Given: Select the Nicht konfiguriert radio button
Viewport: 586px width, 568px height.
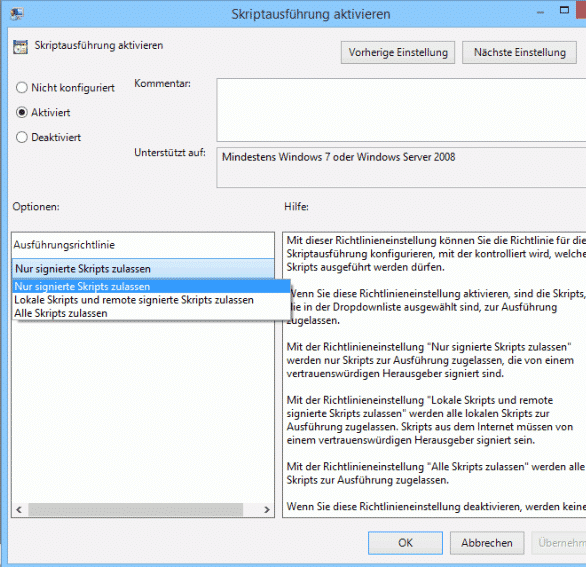Looking at the screenshot, I should tap(22, 88).
